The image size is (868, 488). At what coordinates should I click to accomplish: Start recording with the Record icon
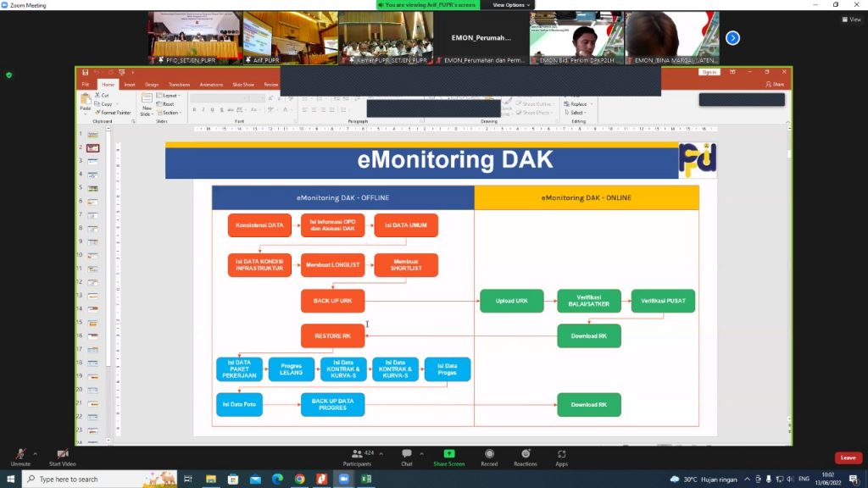(489, 455)
